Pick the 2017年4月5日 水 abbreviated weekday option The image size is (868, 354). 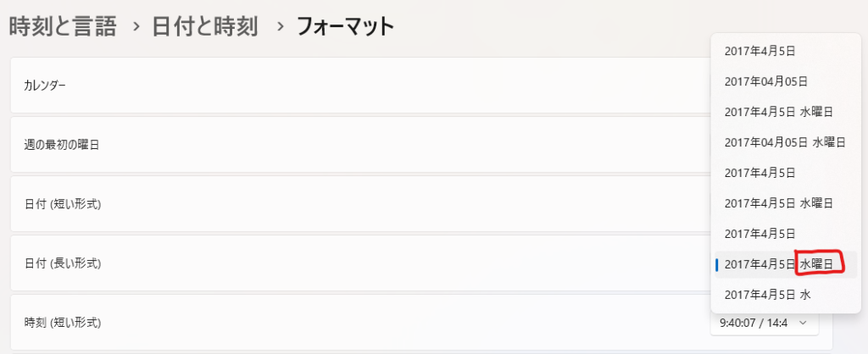767,295
